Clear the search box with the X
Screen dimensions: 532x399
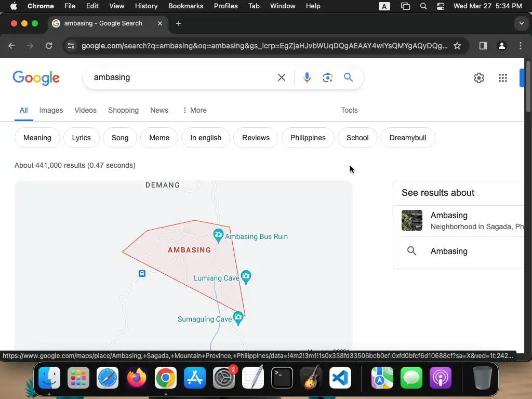pyautogui.click(x=281, y=77)
